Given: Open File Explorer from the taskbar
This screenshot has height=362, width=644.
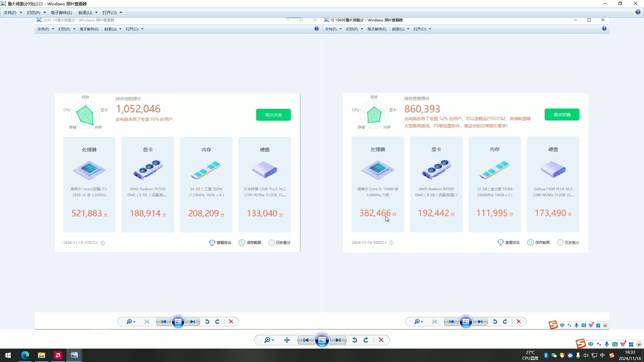Looking at the screenshot, I should click(42, 355).
